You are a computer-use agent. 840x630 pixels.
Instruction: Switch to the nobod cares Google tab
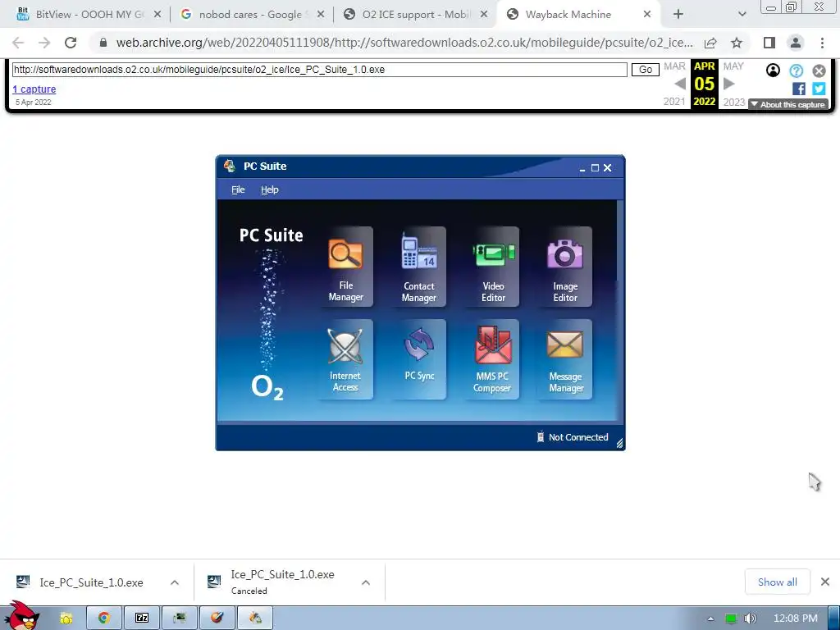coord(252,15)
